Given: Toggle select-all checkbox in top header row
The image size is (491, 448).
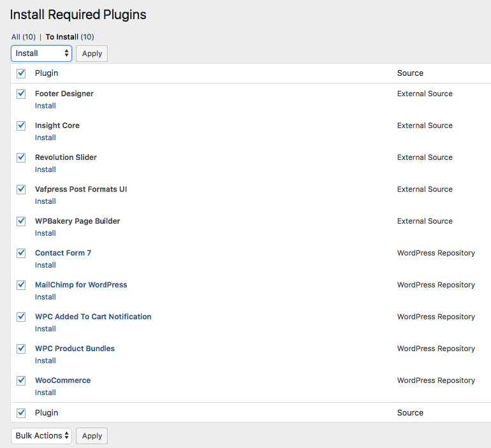Looking at the screenshot, I should pyautogui.click(x=21, y=73).
